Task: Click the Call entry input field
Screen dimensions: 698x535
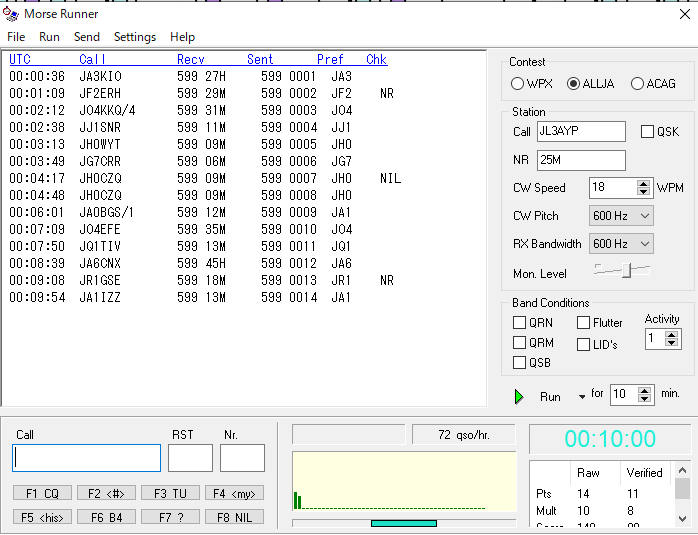Action: click(x=87, y=458)
